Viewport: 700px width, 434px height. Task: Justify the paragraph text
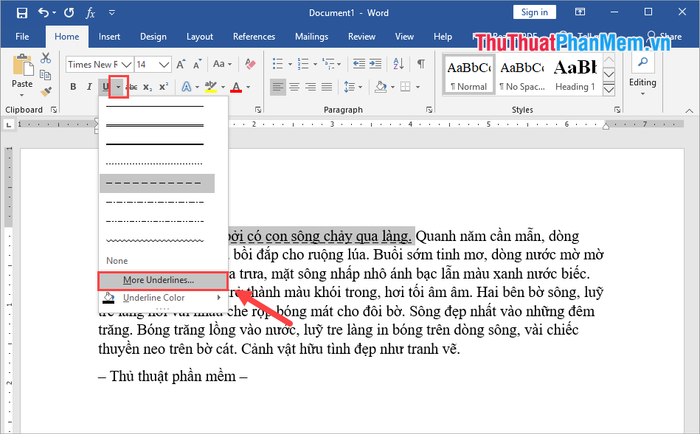click(x=327, y=87)
